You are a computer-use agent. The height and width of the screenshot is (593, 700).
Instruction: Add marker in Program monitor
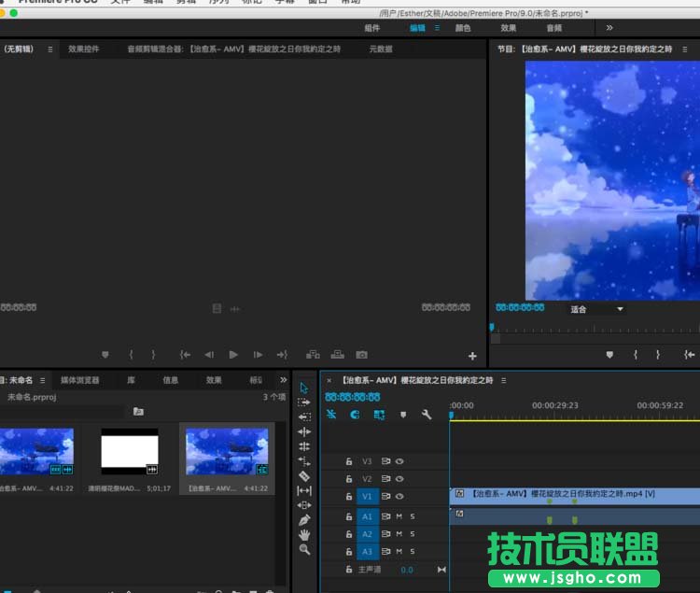tap(609, 355)
